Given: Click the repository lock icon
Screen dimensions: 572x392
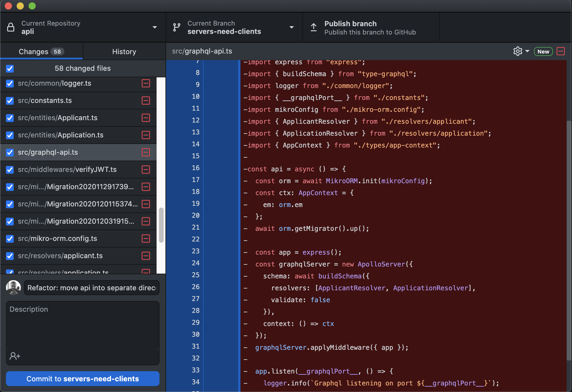Looking at the screenshot, I should (11, 27).
